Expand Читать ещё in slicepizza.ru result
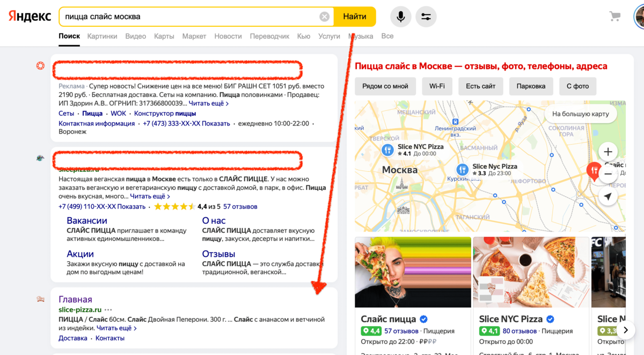 click(x=150, y=197)
